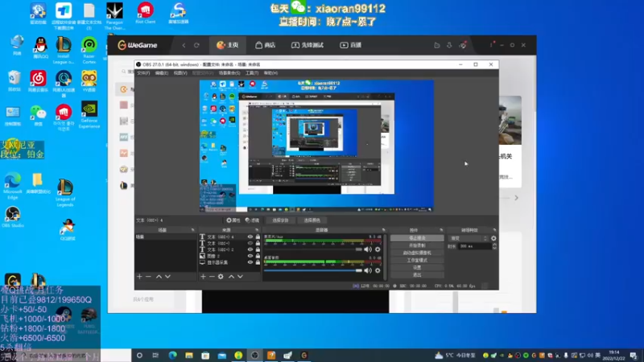Unlock the 文本 (GDI+) 4 source
The height and width of the screenshot is (362, 644).
point(258,237)
